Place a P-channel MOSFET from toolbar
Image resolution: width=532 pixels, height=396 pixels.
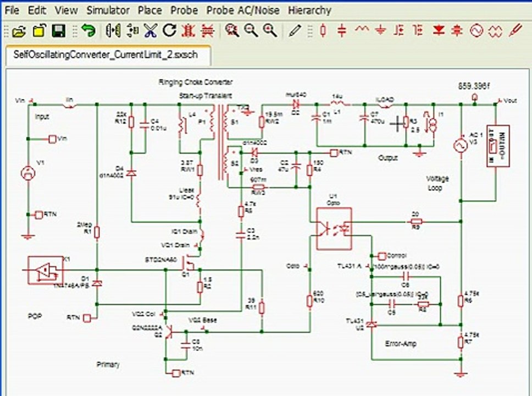(418, 31)
